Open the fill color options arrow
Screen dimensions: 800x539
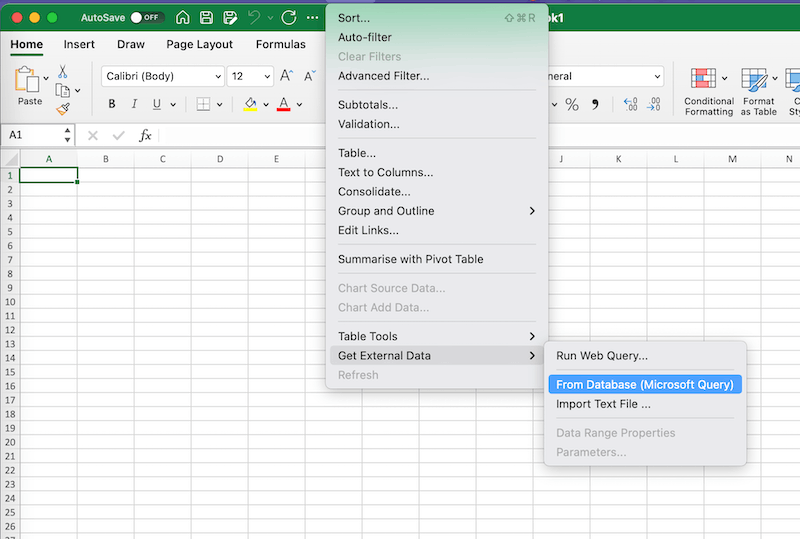click(x=266, y=105)
